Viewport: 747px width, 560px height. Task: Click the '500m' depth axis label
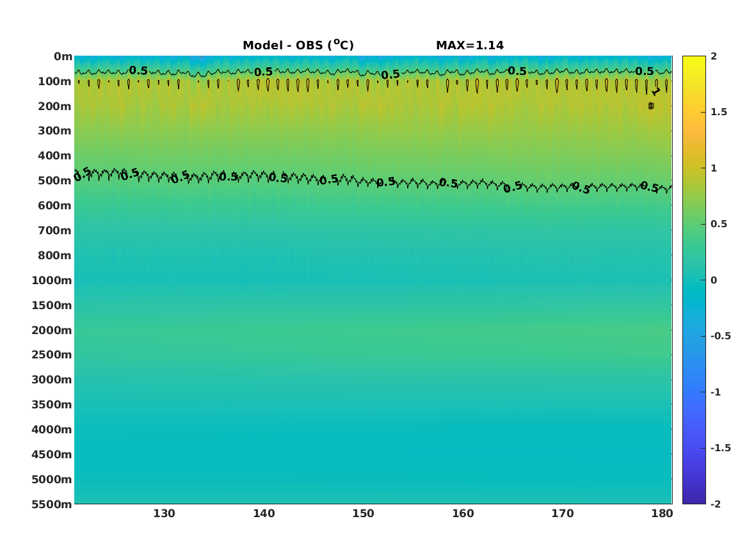pyautogui.click(x=54, y=181)
